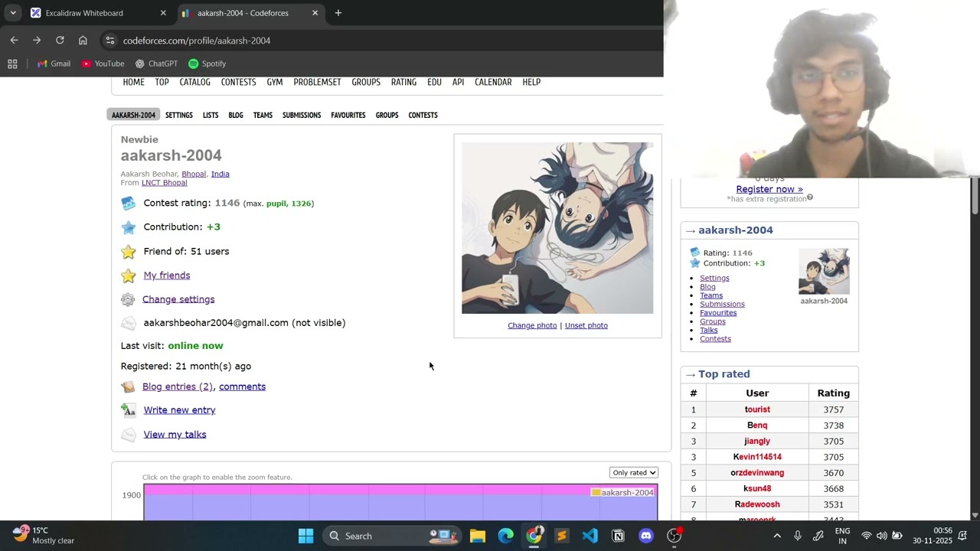980x551 pixels.
Task: Open the BLOG profile tab
Action: point(236,115)
